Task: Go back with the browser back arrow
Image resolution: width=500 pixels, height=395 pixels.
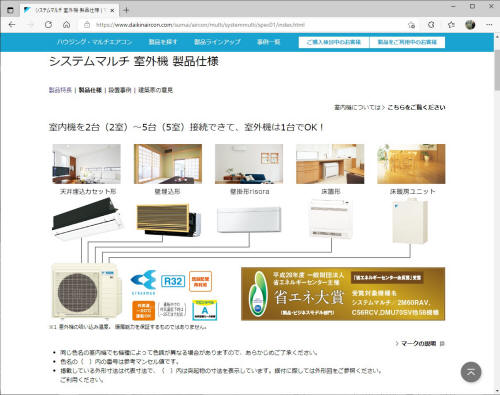Action: (12, 25)
